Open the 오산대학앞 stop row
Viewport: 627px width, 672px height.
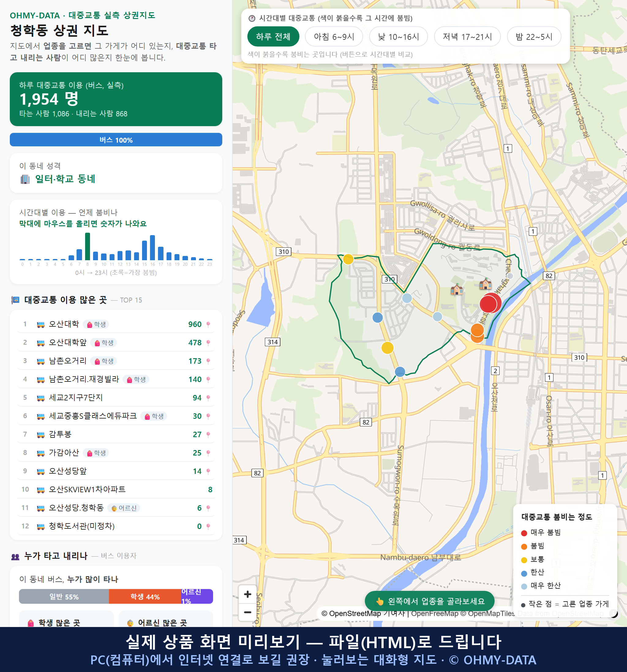[x=116, y=342]
